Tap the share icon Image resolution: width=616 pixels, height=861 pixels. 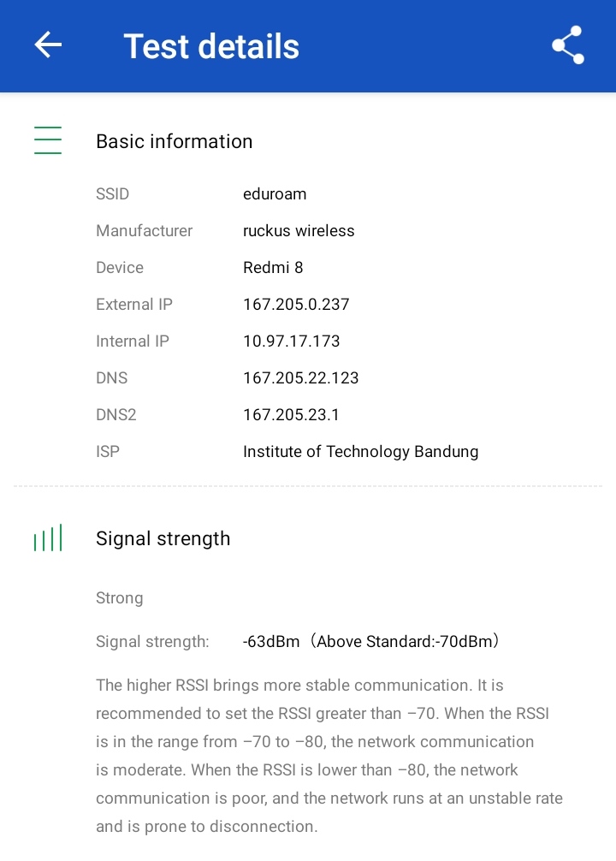coord(567,45)
